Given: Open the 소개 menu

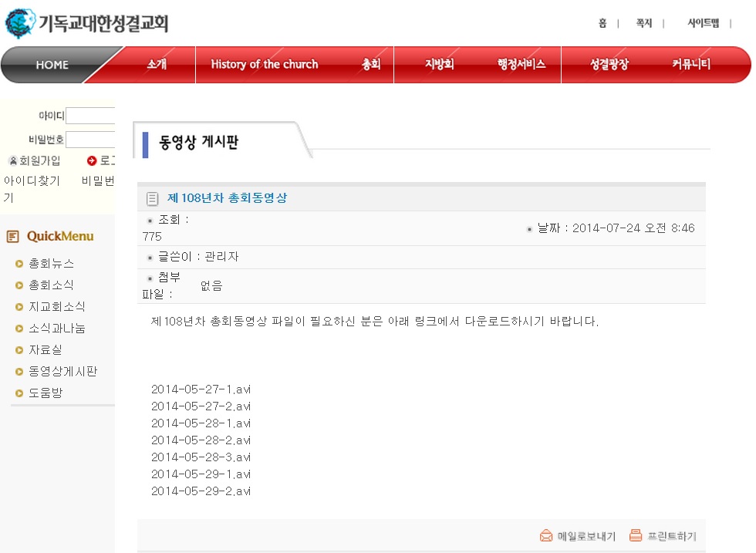Looking at the screenshot, I should [157, 64].
